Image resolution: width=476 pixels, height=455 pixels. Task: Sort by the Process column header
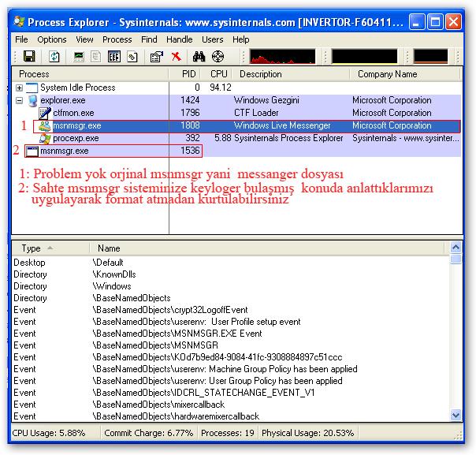coord(90,74)
